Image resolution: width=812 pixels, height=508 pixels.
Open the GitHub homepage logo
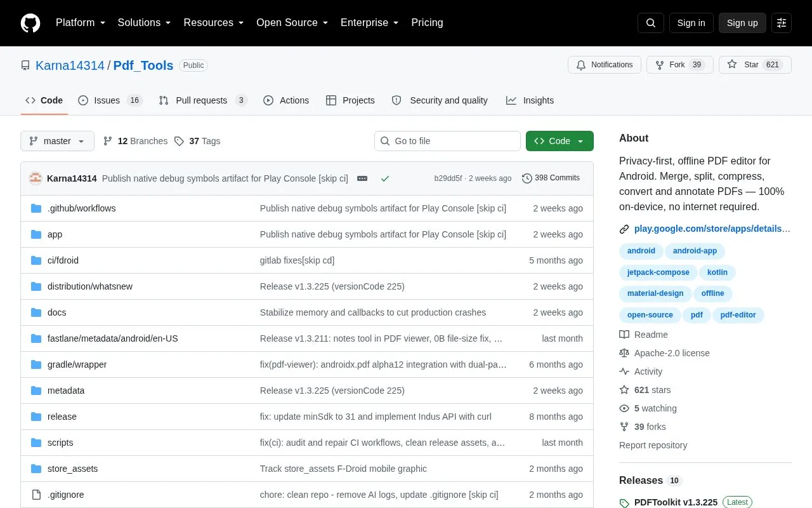(x=30, y=23)
